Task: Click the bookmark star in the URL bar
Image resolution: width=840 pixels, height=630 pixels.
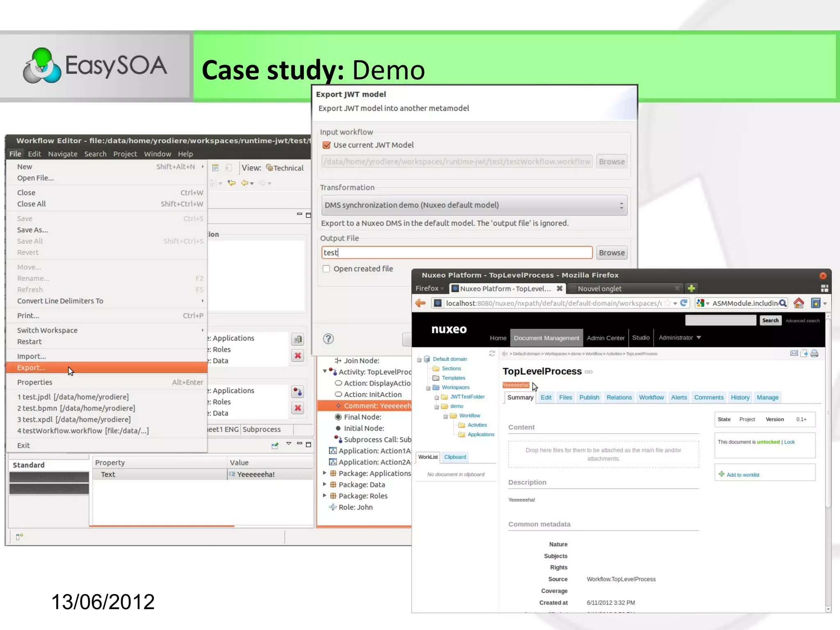Action: (x=667, y=303)
